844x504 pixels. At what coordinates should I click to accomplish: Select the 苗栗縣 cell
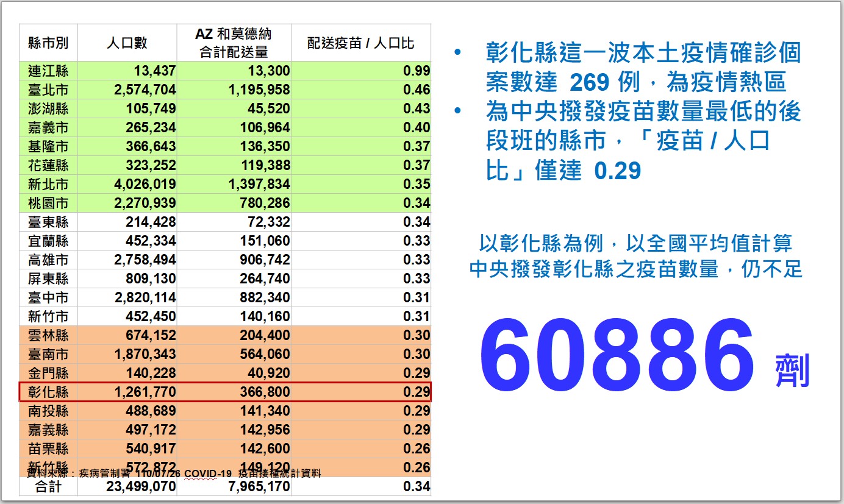click(x=48, y=449)
